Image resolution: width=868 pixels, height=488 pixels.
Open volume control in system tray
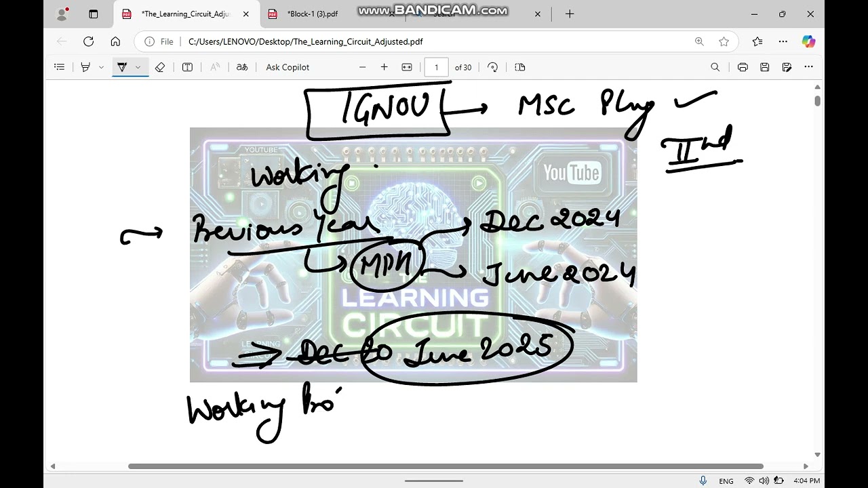point(764,481)
